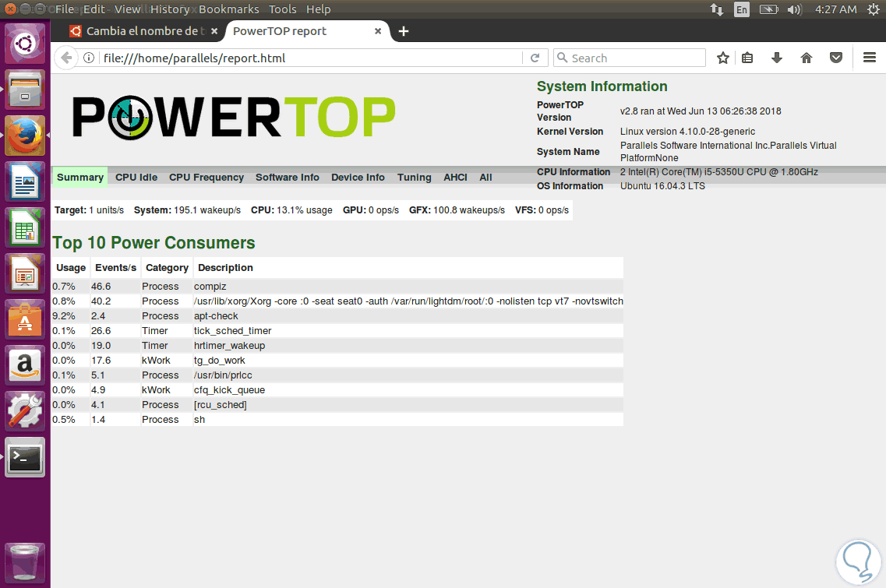Open the Files manager from launcher

[25, 90]
